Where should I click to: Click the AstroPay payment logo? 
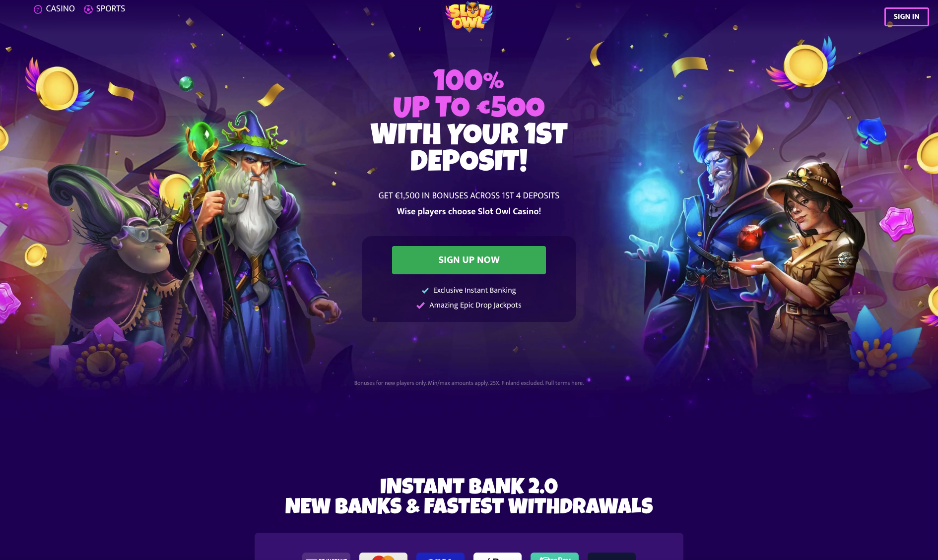tap(554, 557)
